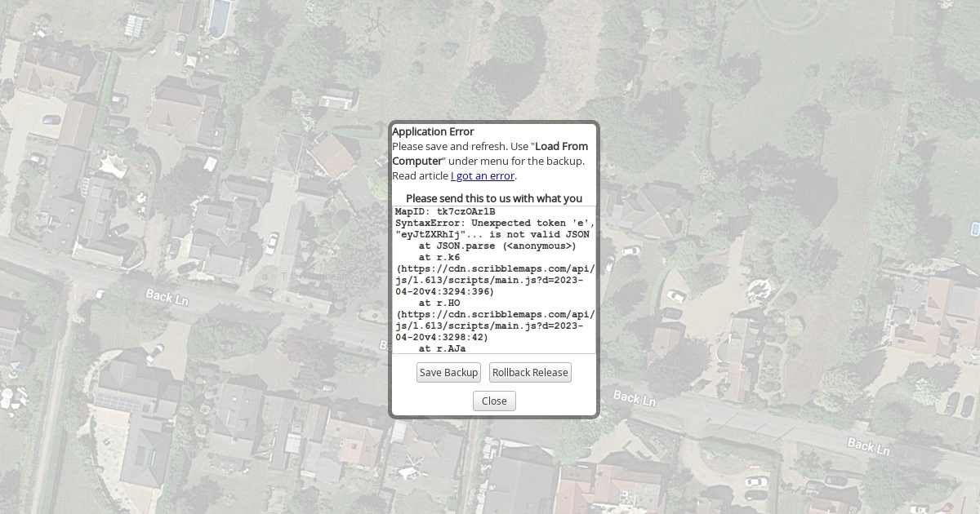Click the rightmost "Back Ln" road label
This screenshot has height=514, width=980.
[867, 446]
